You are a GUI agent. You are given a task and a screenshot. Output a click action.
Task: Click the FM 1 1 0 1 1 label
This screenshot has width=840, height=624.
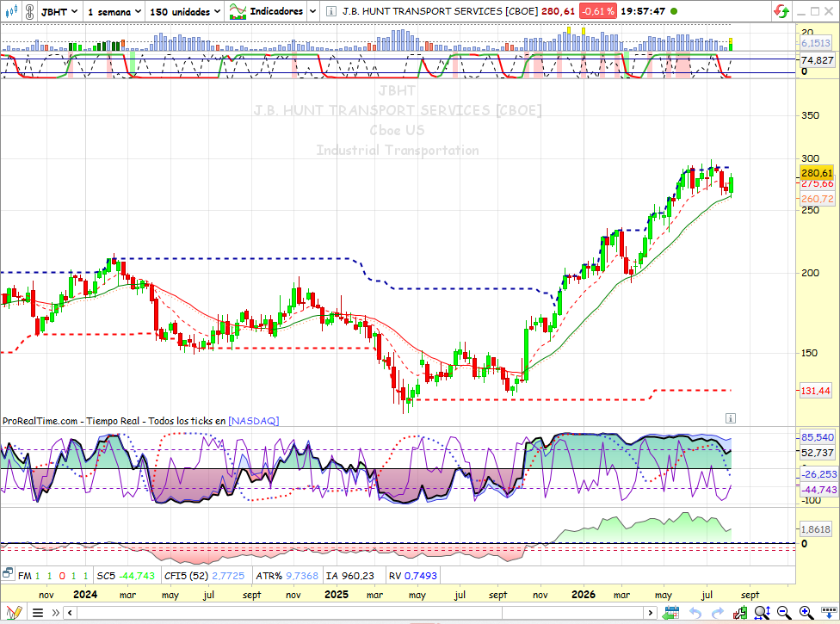coord(53,576)
